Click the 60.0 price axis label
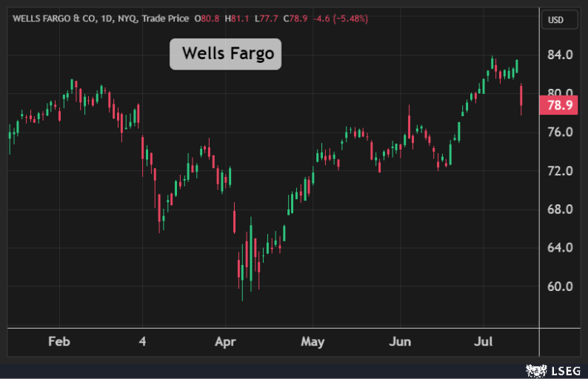Image resolution: width=588 pixels, height=379 pixels. (x=559, y=286)
